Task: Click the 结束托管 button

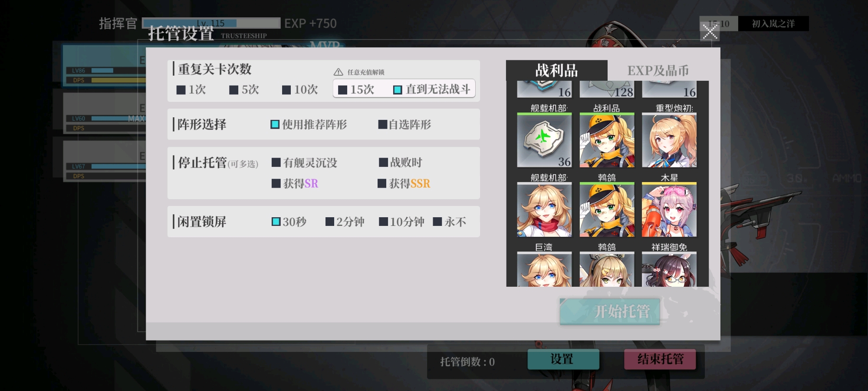Action: point(660,359)
